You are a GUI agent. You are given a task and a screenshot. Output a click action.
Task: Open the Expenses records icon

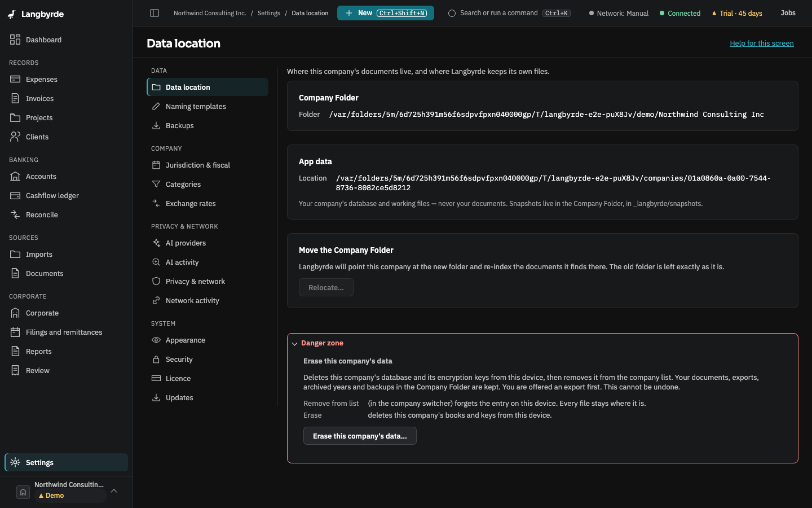tap(15, 80)
